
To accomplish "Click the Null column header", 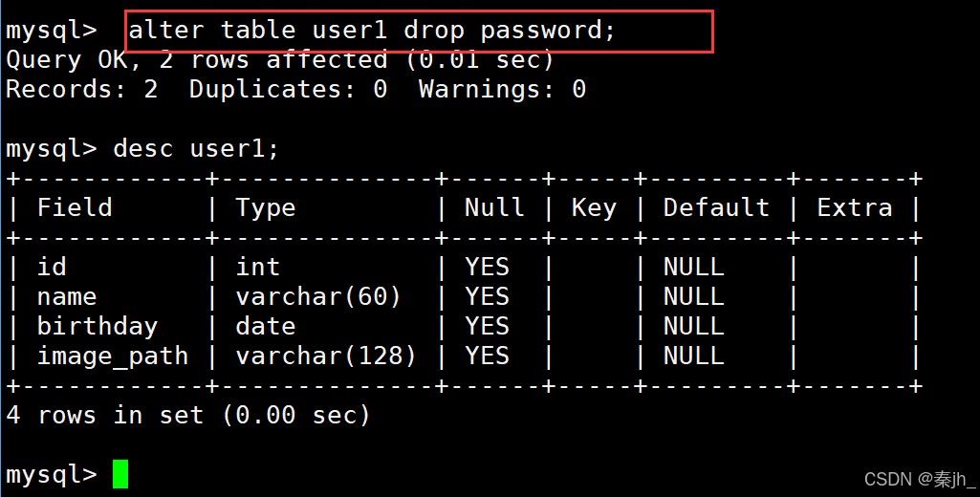I will pos(494,207).
